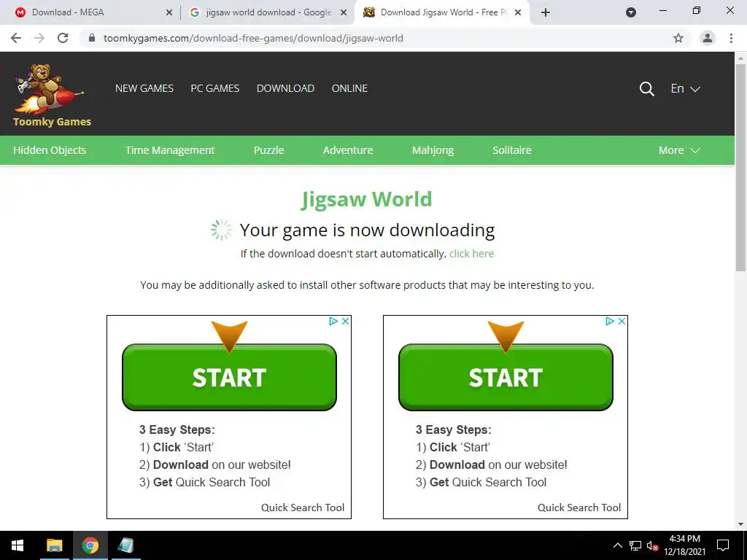Image resolution: width=747 pixels, height=560 pixels.
Task: Open the ONLINE menu item
Action: click(x=349, y=88)
